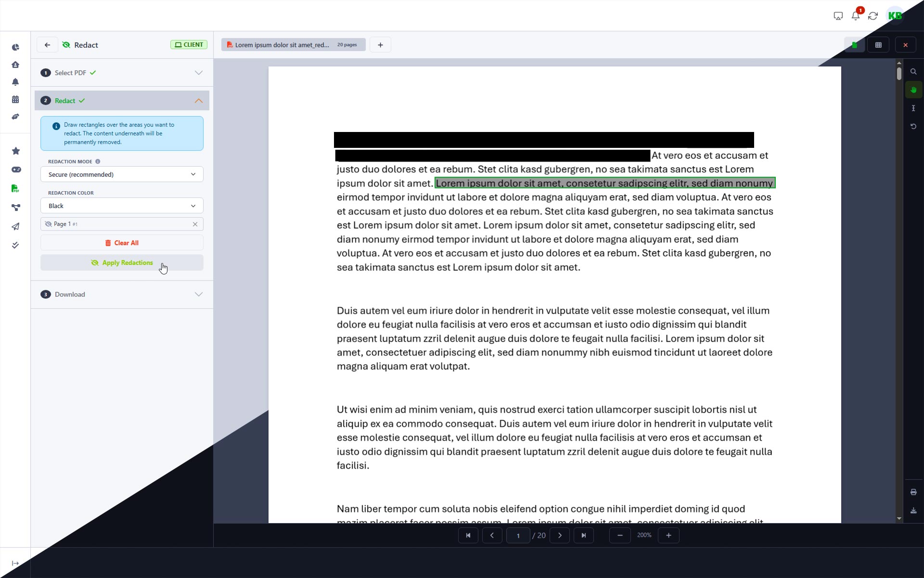
Task: Click Apply Redactions
Action: (121, 263)
